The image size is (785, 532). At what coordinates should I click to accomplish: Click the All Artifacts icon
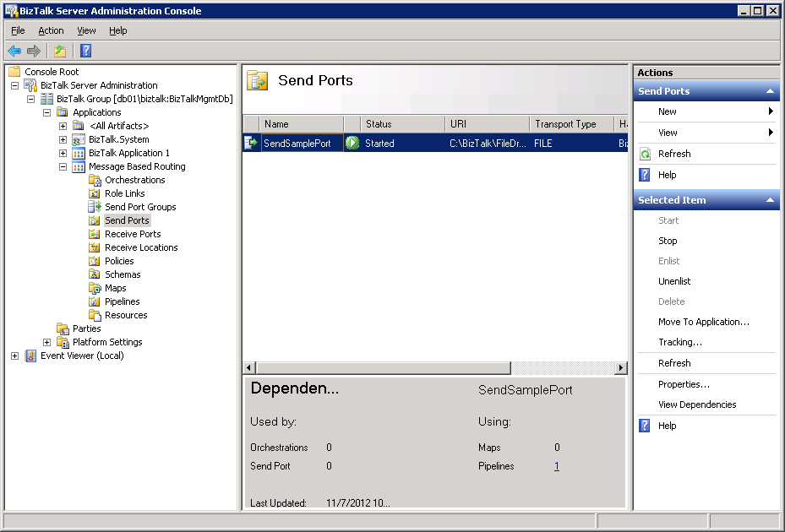tap(78, 126)
